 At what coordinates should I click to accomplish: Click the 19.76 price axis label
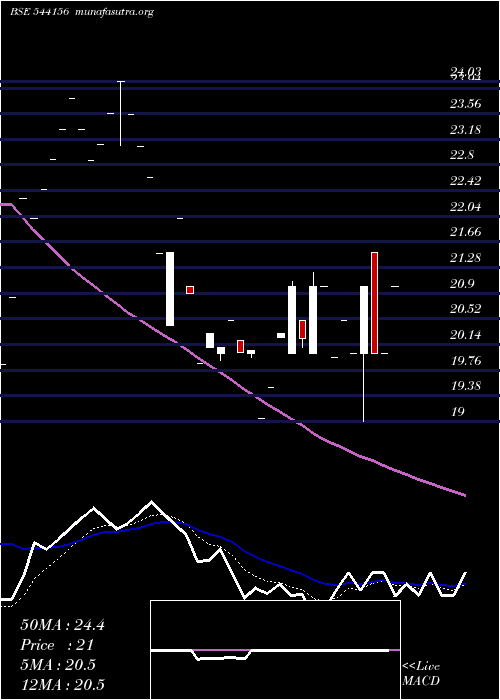coord(465,361)
